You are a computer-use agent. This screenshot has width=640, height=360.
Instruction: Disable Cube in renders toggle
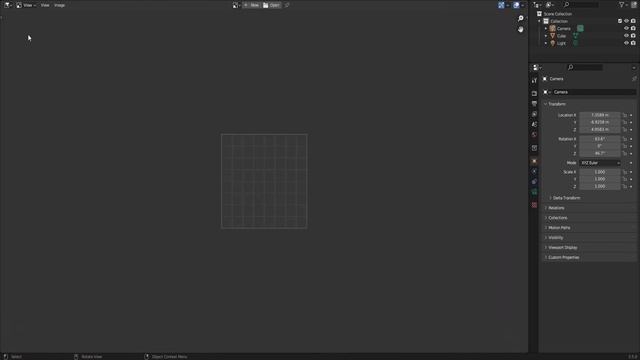click(633, 36)
